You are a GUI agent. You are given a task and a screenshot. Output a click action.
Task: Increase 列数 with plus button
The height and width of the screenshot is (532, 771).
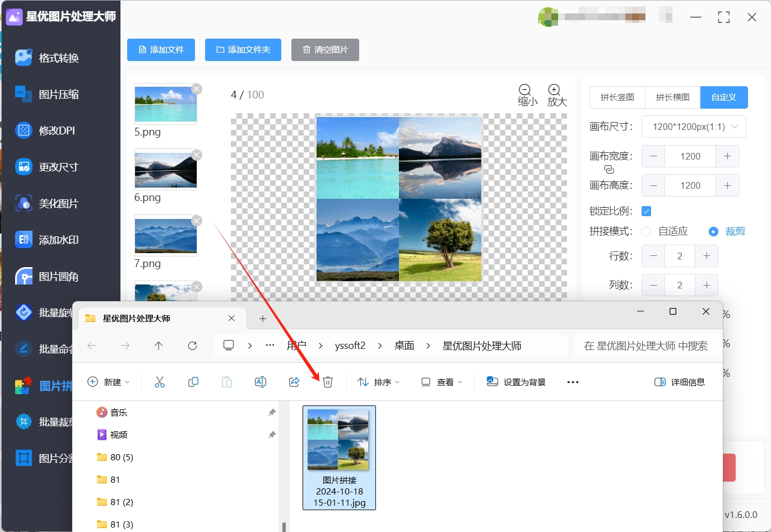(x=707, y=285)
